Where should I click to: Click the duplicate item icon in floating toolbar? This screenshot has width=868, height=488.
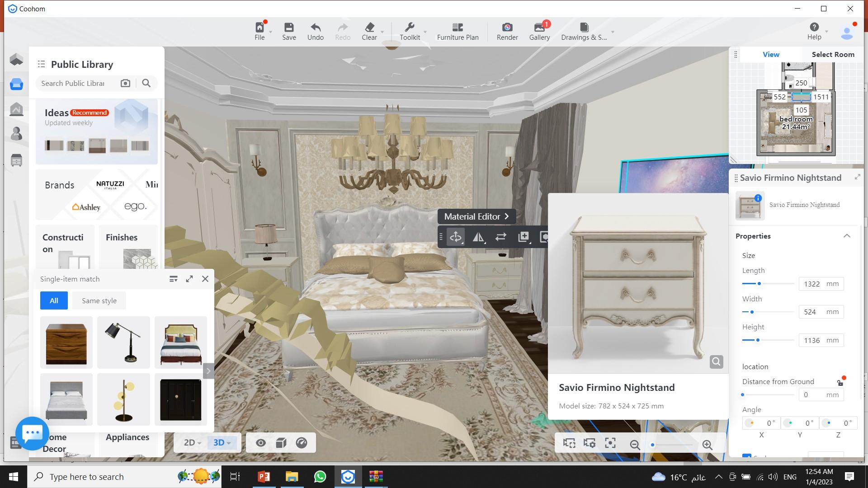[523, 237]
